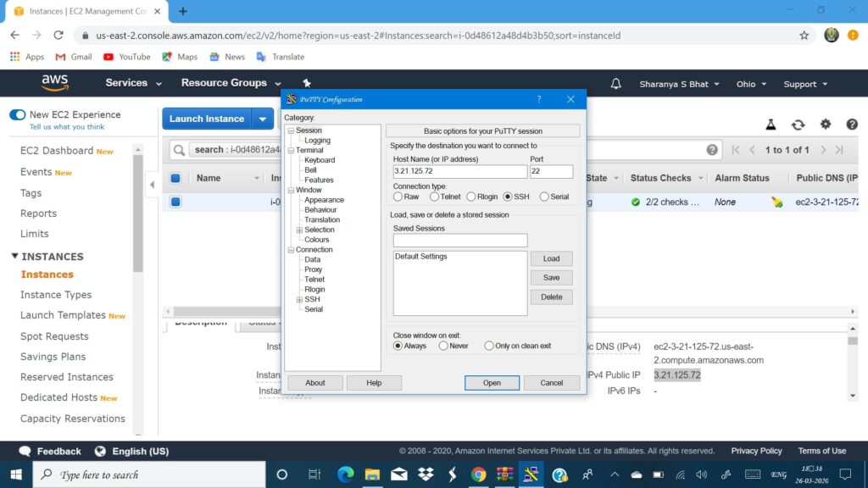
Task: Click Save session button
Action: pos(551,278)
